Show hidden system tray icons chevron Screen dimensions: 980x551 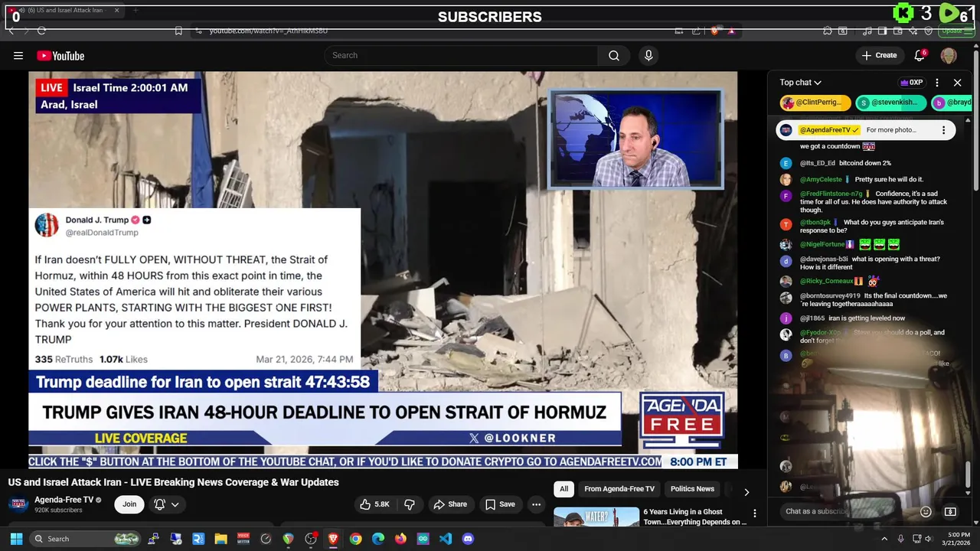click(x=884, y=539)
